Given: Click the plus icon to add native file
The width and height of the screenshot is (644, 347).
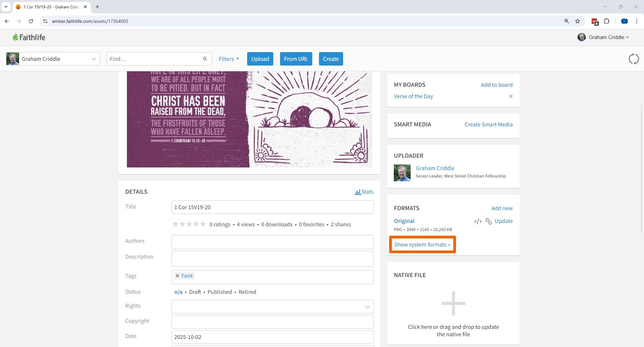Looking at the screenshot, I should coord(453,303).
